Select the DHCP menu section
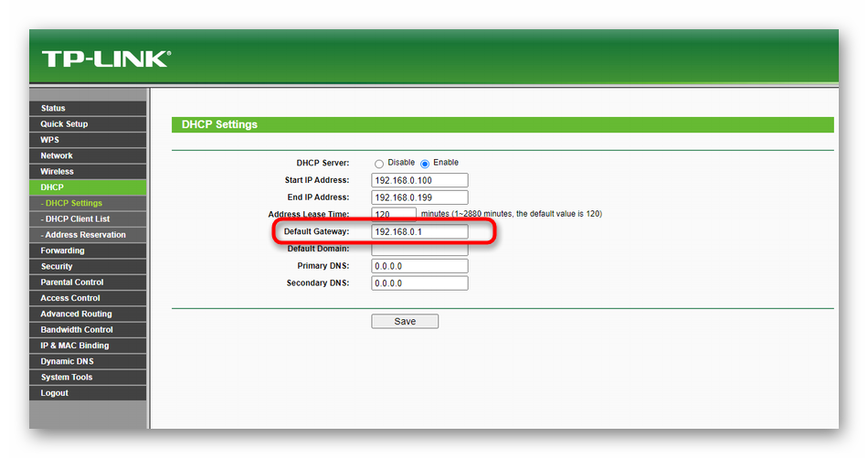This screenshot has height=458, width=868. [88, 187]
